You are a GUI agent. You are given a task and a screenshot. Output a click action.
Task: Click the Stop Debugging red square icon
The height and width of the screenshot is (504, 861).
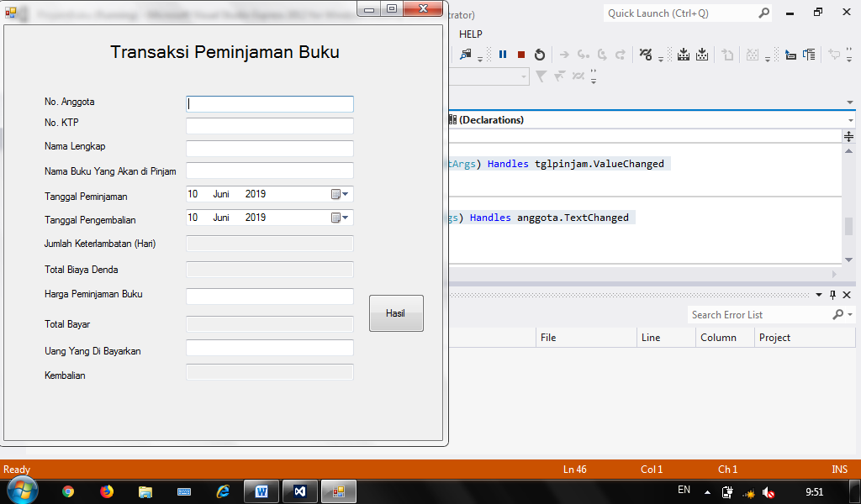point(521,55)
